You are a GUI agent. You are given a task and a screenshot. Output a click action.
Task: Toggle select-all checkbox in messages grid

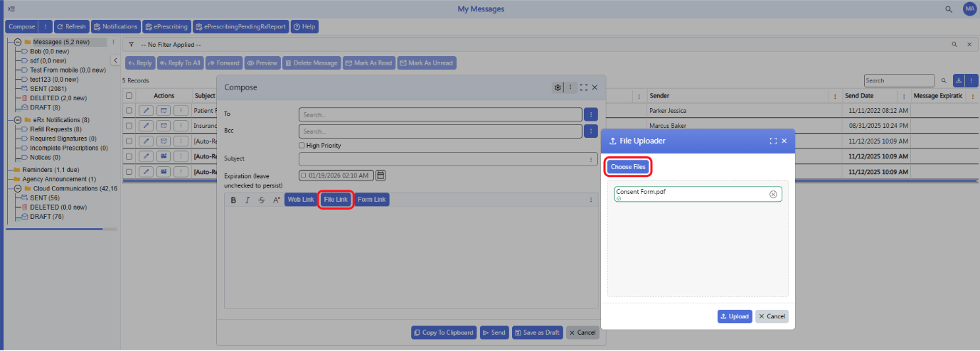pyautogui.click(x=129, y=95)
